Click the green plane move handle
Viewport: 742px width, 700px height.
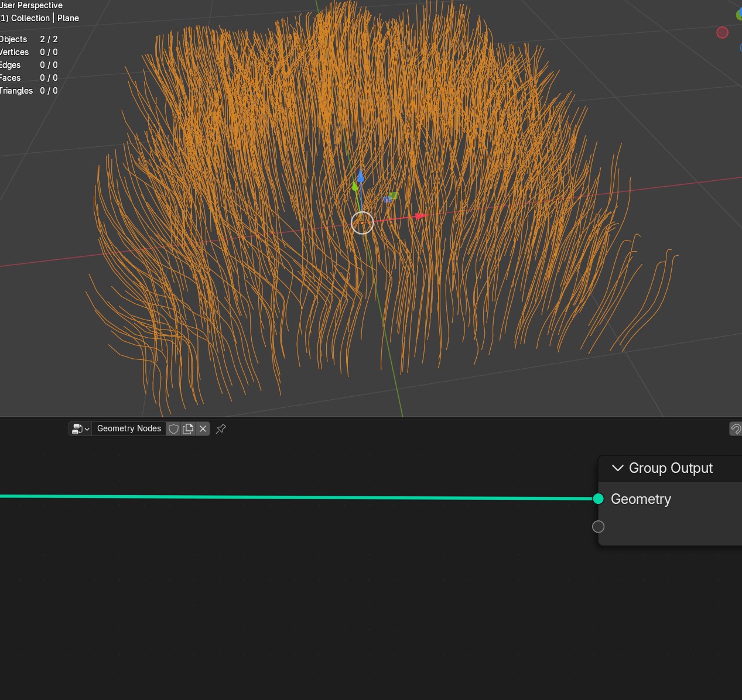click(x=394, y=195)
